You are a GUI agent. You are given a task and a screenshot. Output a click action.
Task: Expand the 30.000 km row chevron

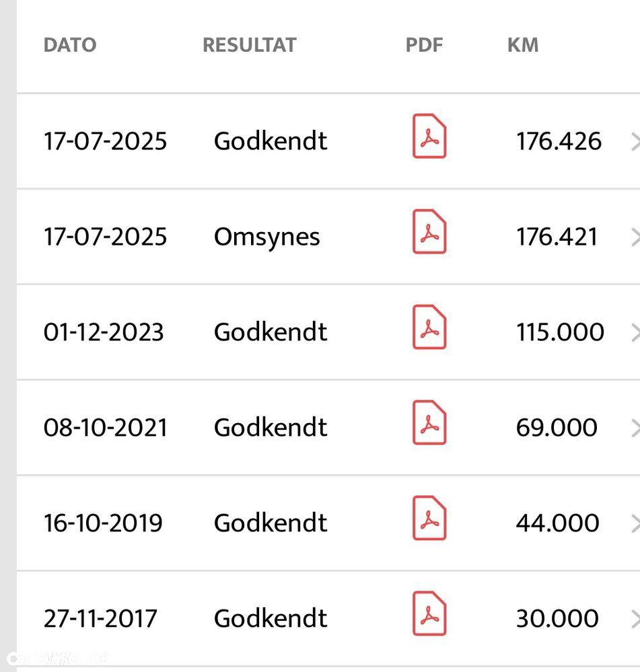[635, 619]
